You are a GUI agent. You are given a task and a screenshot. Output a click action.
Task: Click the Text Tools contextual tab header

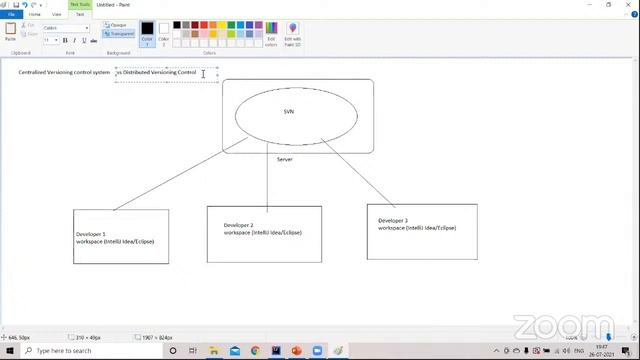coord(80,4)
